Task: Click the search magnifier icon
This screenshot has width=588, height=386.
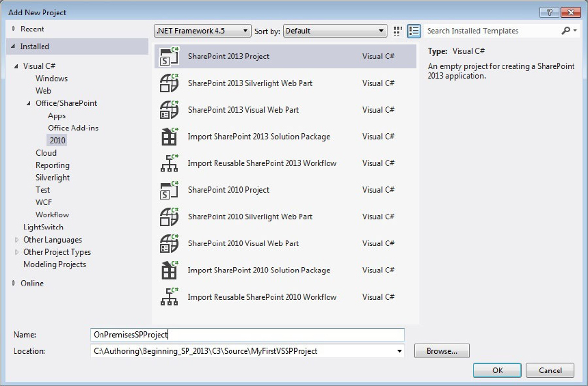Action: click(566, 31)
